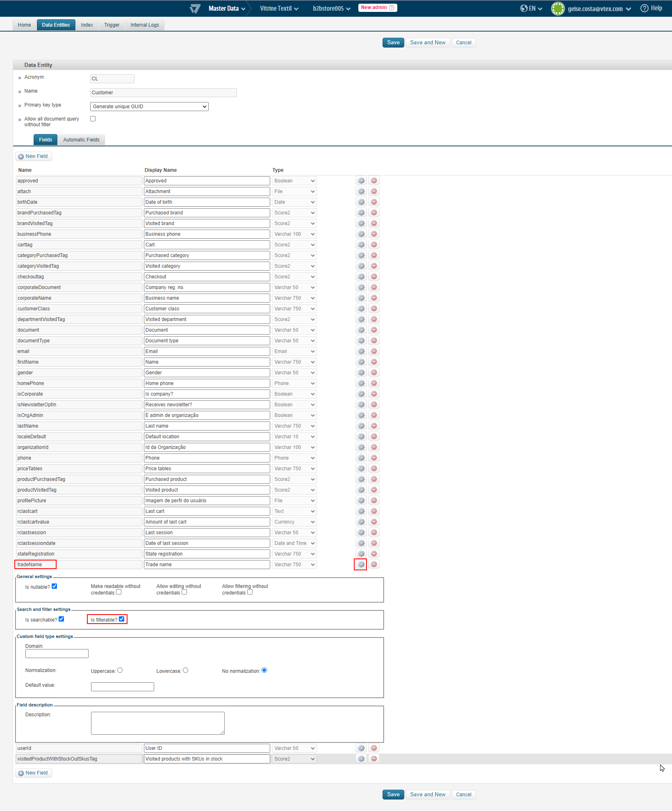Delete the attach field row
672x811 pixels.
click(x=374, y=191)
